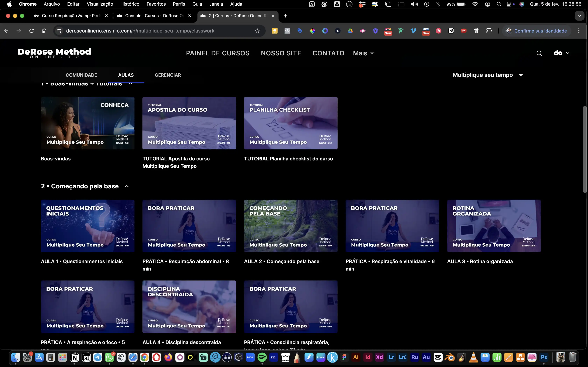Switch to the COMUNIDADE tab
The image size is (588, 367).
point(81,75)
